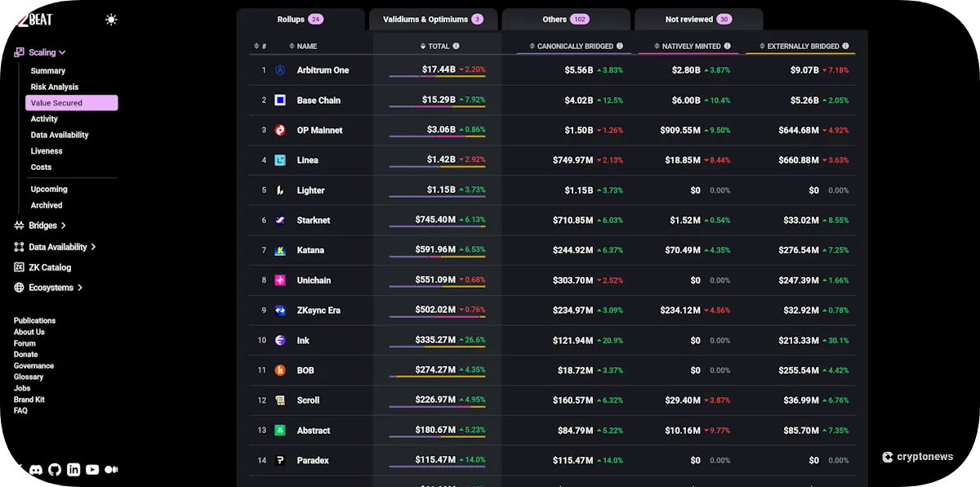The image size is (980, 487).
Task: Collapse the Scaling section chevron
Action: pyautogui.click(x=62, y=53)
